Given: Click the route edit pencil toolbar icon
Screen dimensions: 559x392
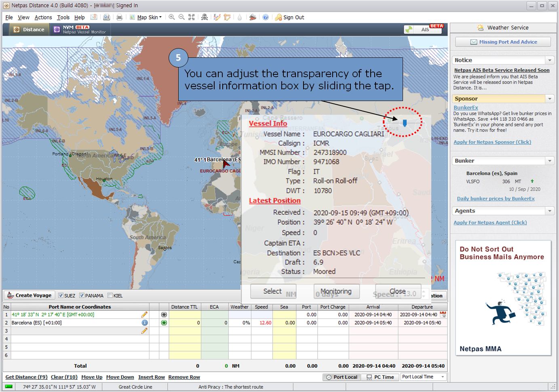Looking at the screenshot, I should [217, 17].
